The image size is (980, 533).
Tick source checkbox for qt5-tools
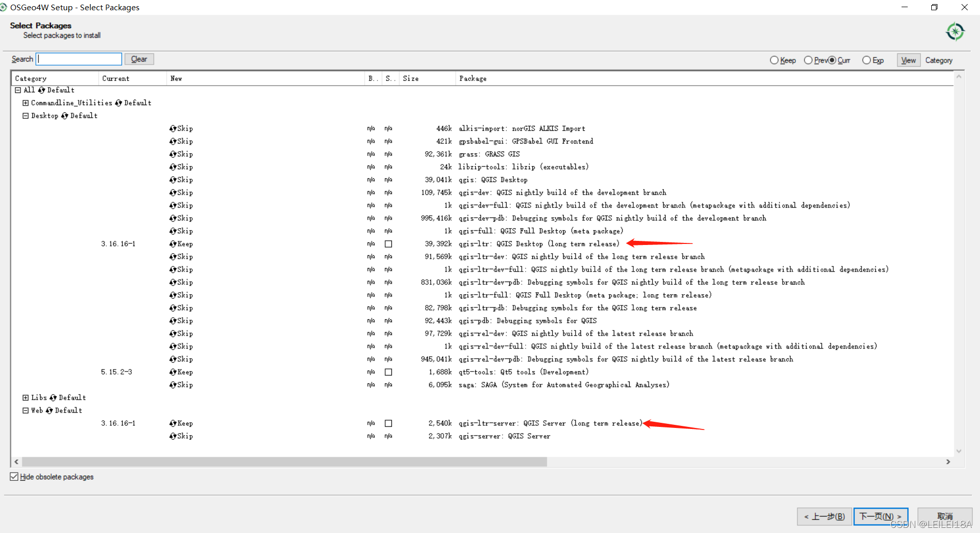388,372
